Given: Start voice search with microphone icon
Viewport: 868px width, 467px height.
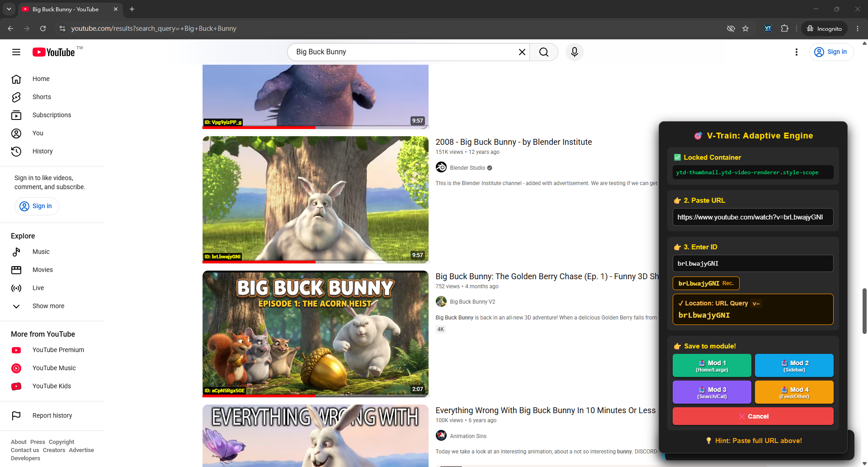Looking at the screenshot, I should tap(574, 52).
